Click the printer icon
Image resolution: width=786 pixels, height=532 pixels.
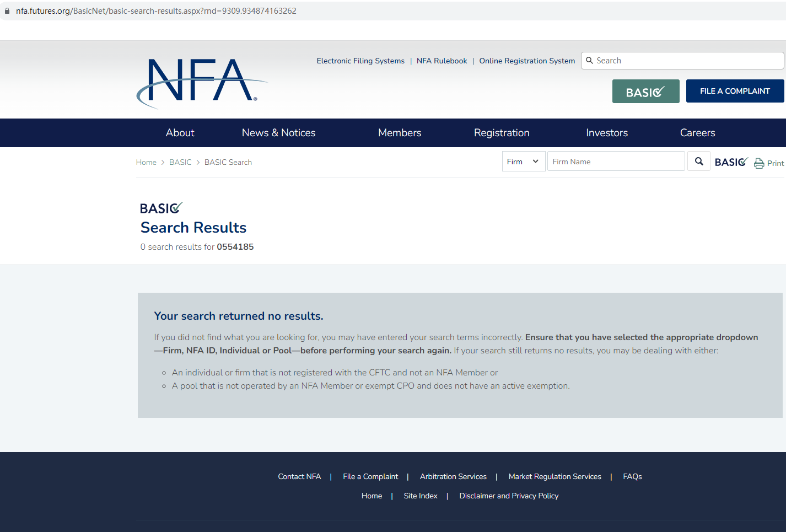point(759,163)
